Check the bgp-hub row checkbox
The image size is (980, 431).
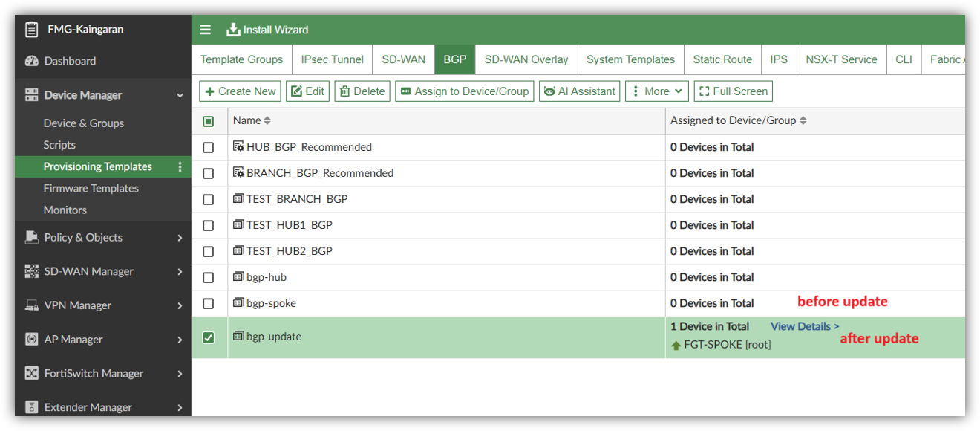click(209, 277)
